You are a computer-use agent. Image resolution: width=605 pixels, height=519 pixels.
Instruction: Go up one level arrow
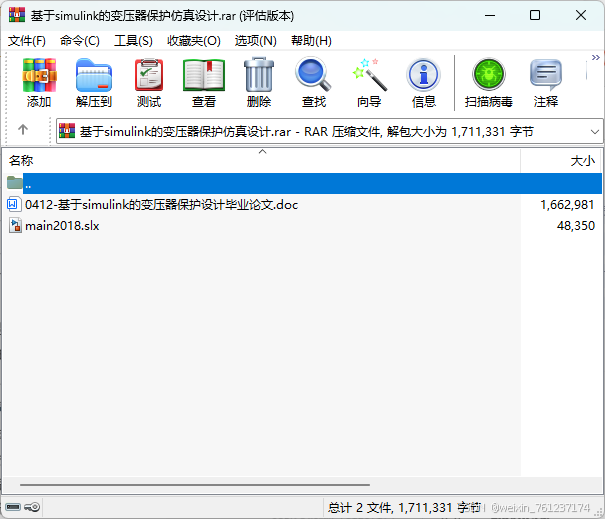pos(23,130)
